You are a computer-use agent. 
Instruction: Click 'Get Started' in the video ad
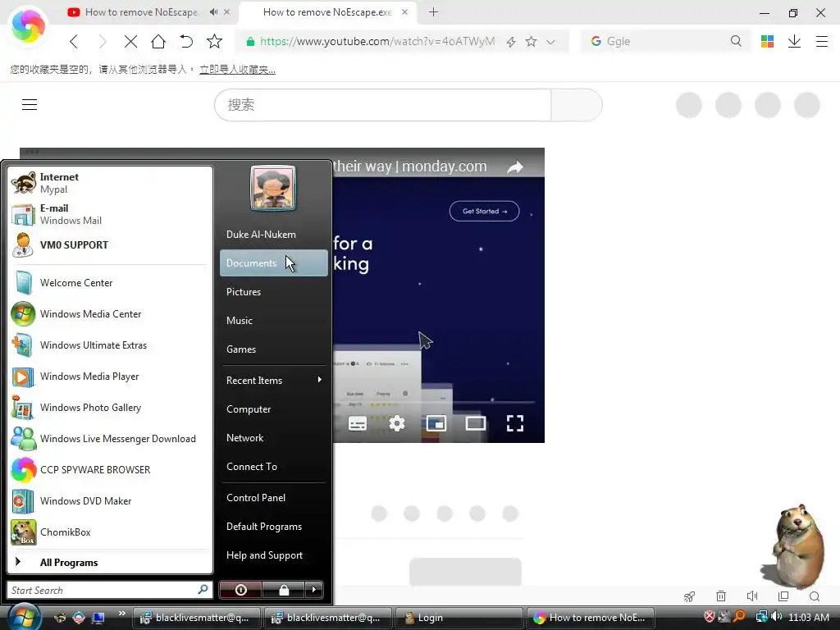(x=484, y=211)
